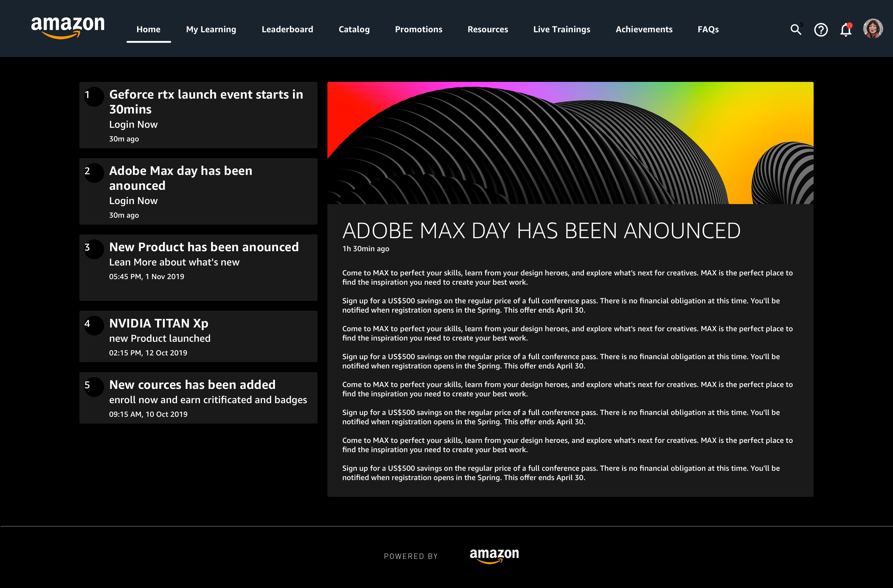893x588 pixels.
Task: Click the number 3 badge on New Product item
Action: coord(94,249)
